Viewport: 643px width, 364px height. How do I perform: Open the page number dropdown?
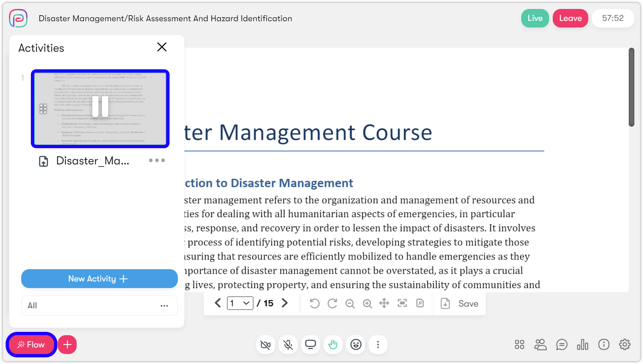pyautogui.click(x=240, y=303)
